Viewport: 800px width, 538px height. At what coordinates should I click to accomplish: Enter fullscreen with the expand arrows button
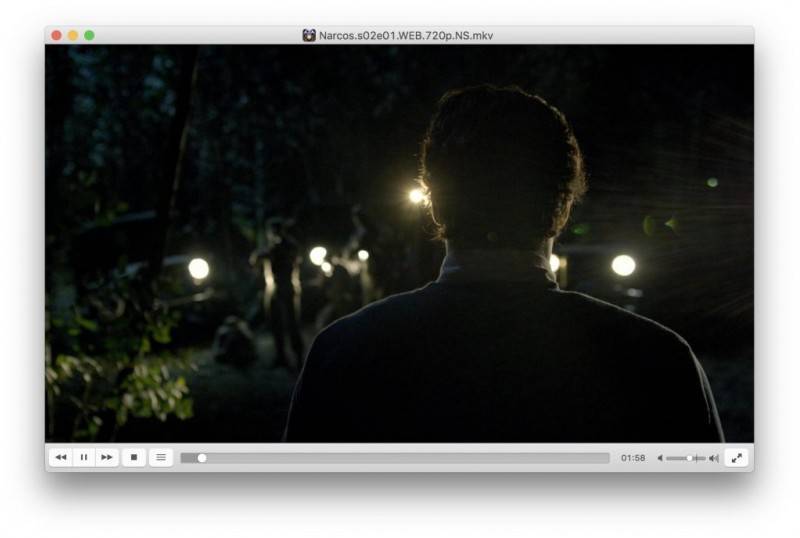[x=737, y=458]
